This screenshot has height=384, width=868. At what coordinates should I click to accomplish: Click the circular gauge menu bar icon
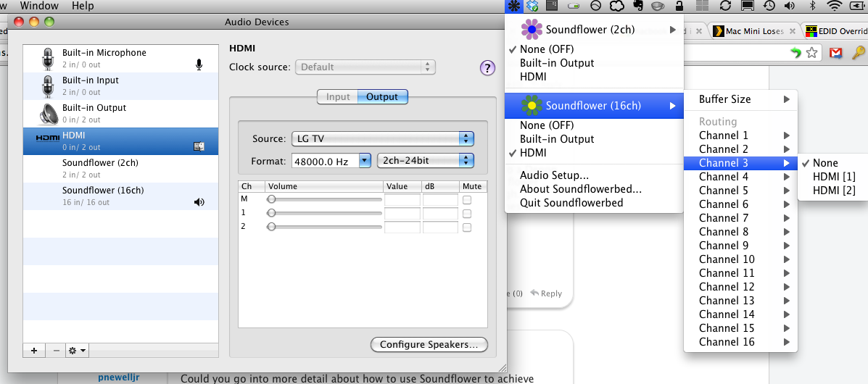(x=595, y=6)
